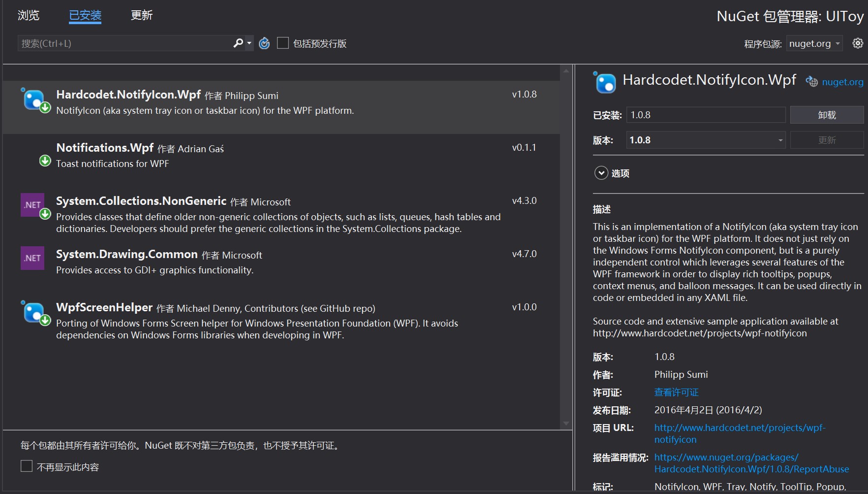Image resolution: width=868 pixels, height=494 pixels.
Task: Open the version 1.0.8 dropdown
Action: point(706,140)
